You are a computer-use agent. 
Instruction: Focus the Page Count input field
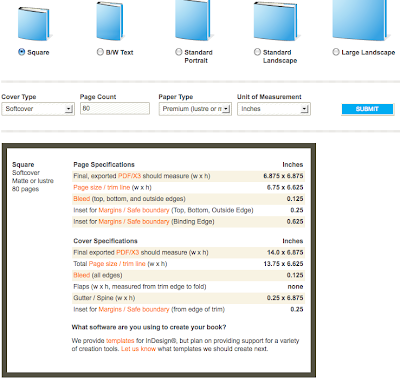(x=115, y=109)
